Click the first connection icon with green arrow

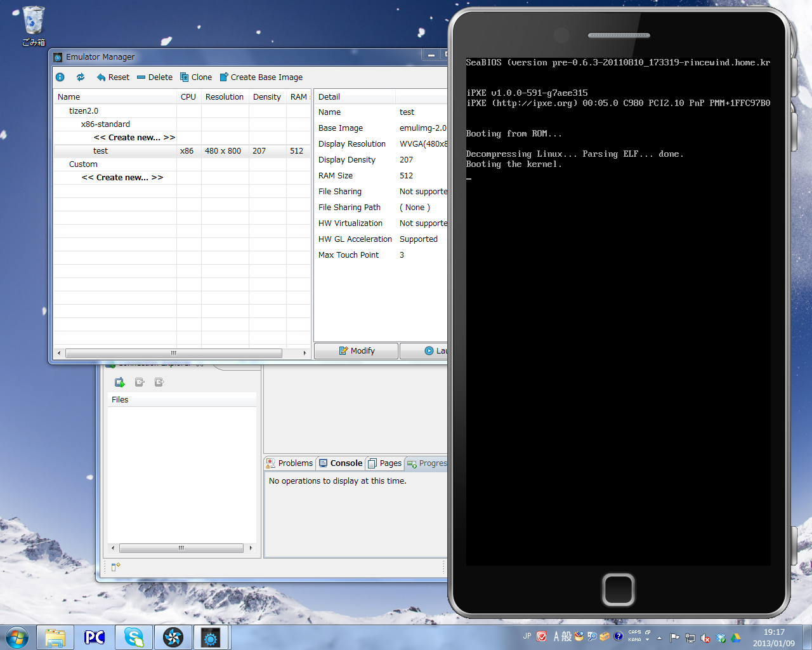point(119,382)
